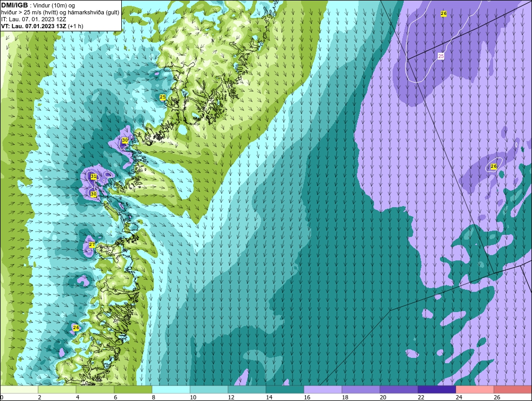Click the yellow 25 gust label near coast
This screenshot has height=401, width=532.
(x=162, y=97)
